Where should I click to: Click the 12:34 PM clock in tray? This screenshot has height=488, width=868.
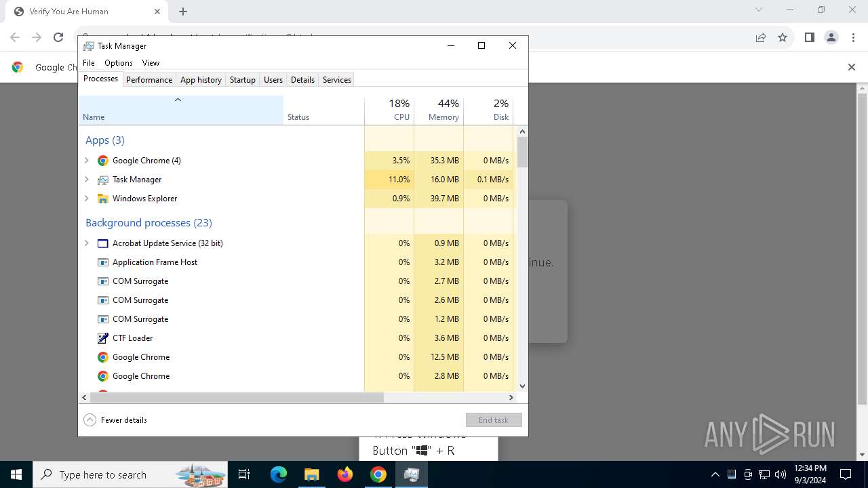tap(810, 468)
